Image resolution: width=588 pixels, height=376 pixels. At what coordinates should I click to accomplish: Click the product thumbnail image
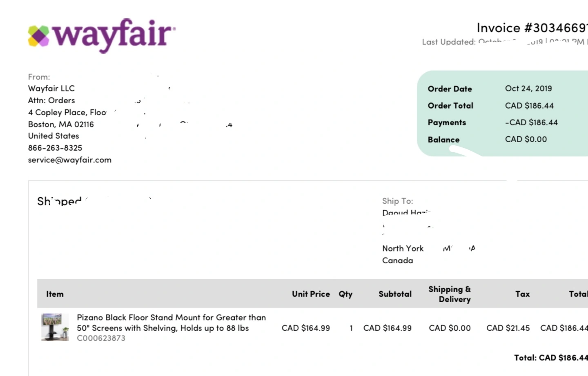[x=55, y=327]
